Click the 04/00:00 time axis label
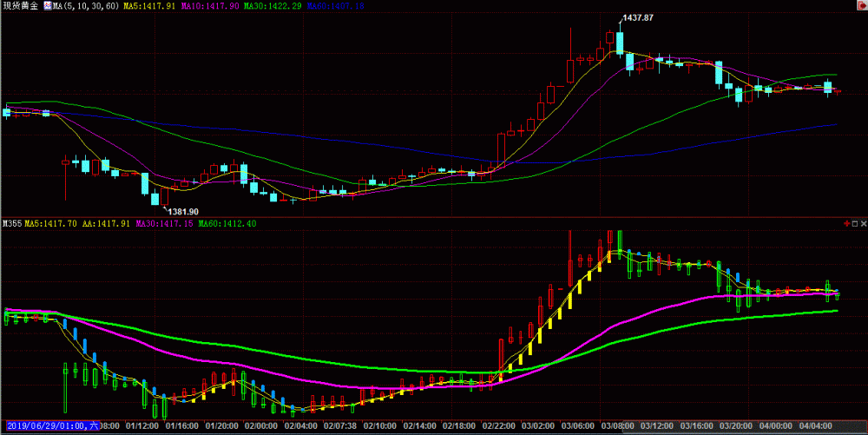Viewport: 868px width, 435px height. coord(775,426)
